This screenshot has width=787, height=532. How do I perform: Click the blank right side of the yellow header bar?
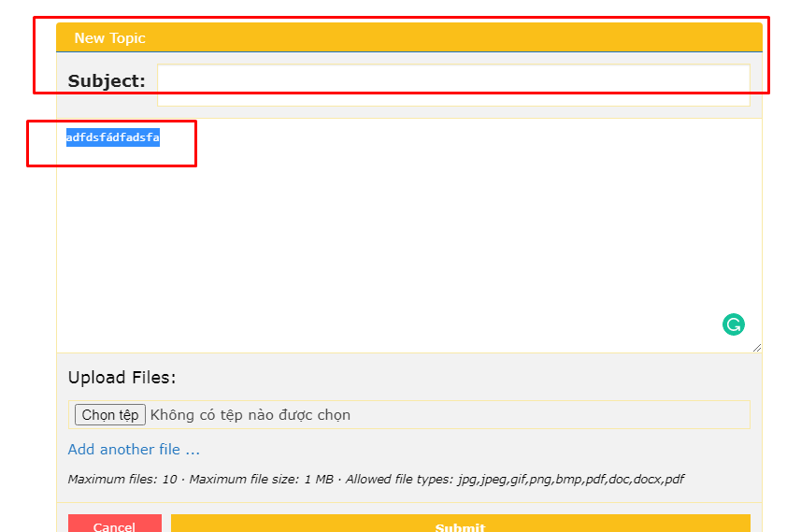467,38
